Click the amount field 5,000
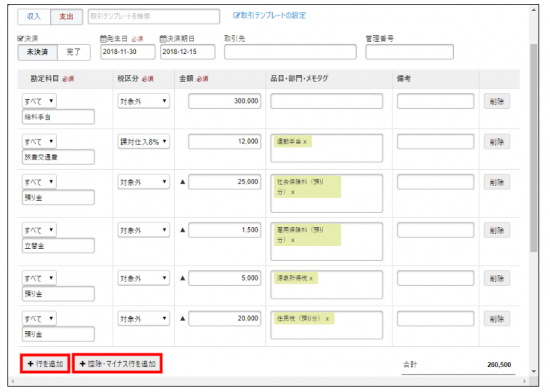The image size is (550, 392). [x=224, y=278]
